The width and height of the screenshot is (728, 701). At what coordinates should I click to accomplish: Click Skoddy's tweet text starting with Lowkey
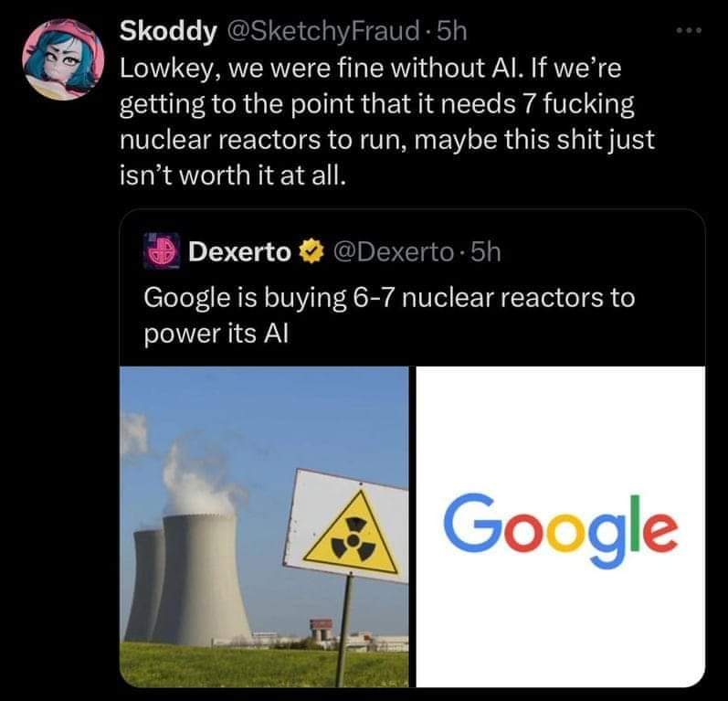387,122
